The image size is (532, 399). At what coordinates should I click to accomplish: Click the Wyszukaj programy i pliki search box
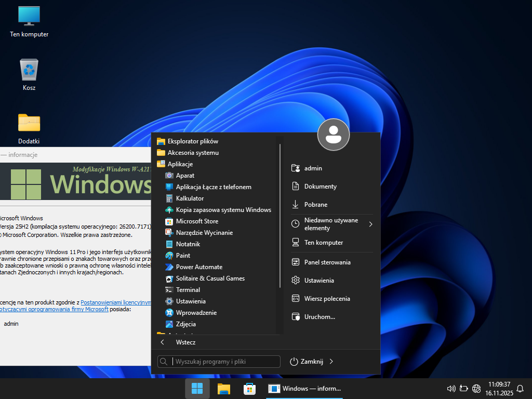[x=224, y=362]
